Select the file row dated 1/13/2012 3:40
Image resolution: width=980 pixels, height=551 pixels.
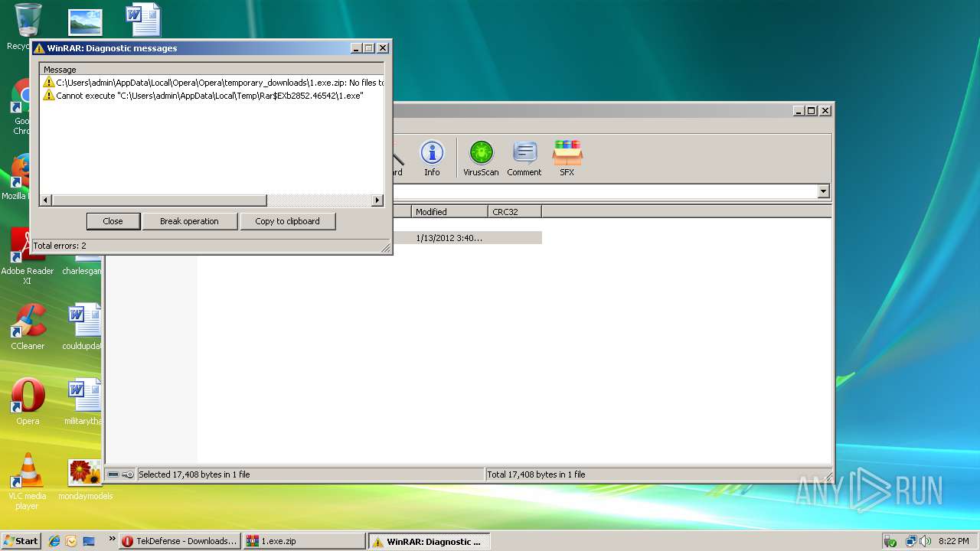(467, 238)
